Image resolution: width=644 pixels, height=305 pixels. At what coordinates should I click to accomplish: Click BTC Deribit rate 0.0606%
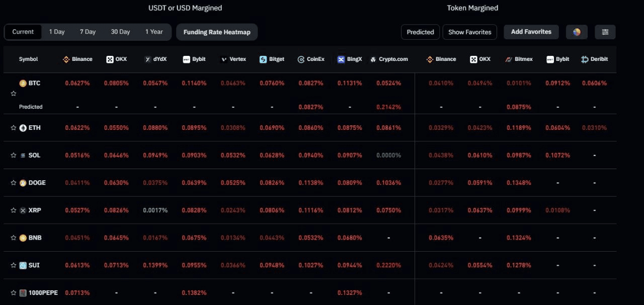coord(594,83)
